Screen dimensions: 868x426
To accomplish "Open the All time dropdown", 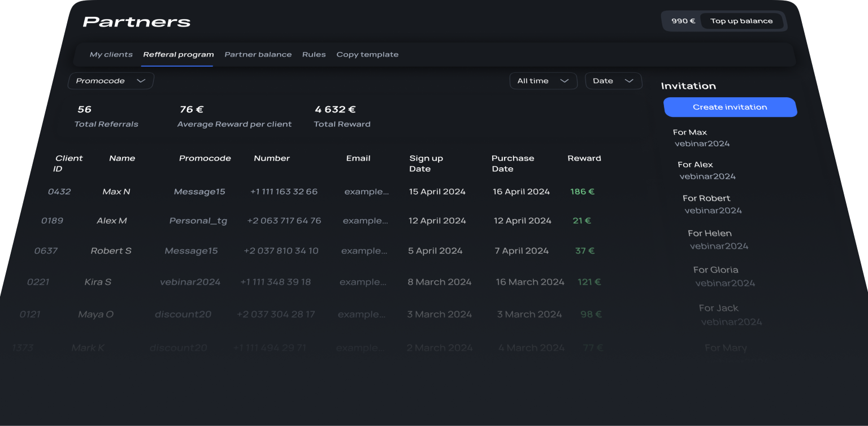I will tap(543, 81).
